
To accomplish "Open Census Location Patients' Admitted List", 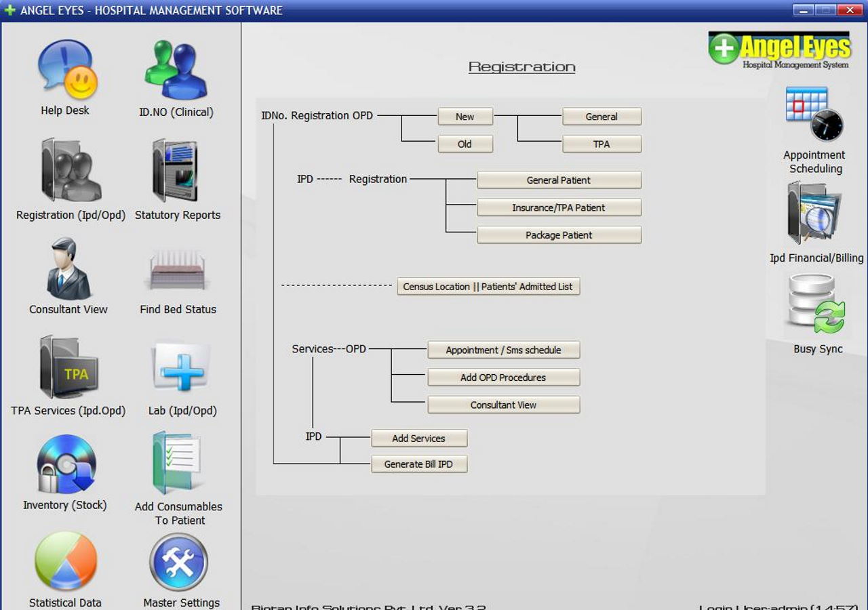I will (x=488, y=287).
